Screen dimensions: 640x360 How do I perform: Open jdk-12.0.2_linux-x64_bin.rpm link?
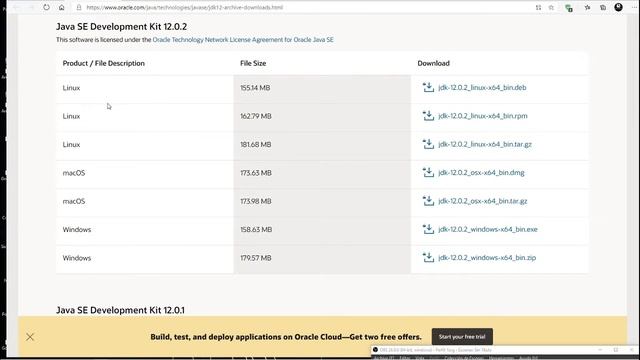[x=483, y=116]
